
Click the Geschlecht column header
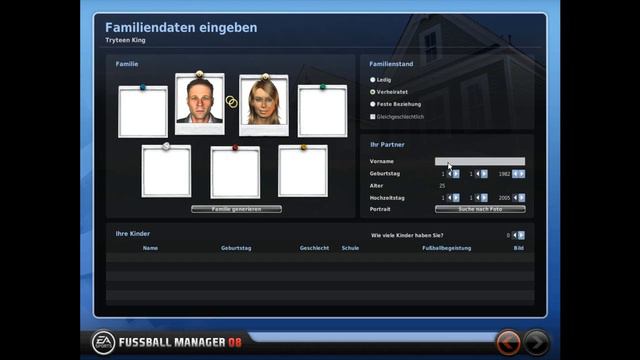(314, 248)
